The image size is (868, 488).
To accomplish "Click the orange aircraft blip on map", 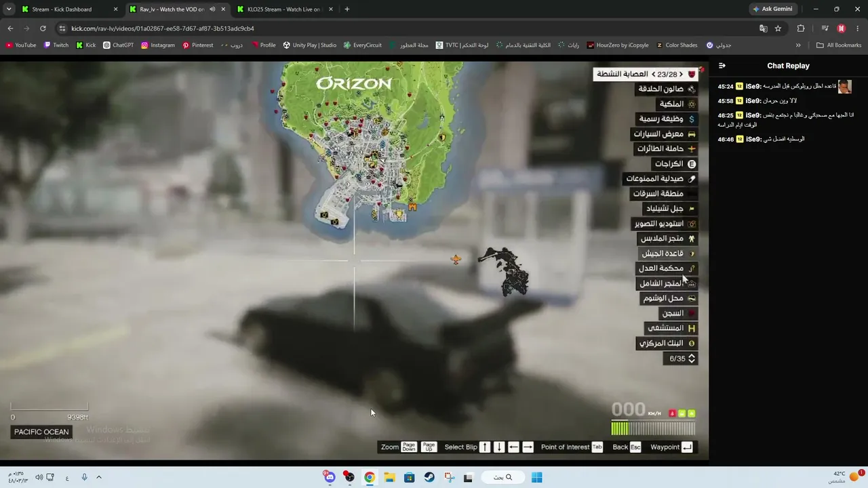I will point(456,259).
